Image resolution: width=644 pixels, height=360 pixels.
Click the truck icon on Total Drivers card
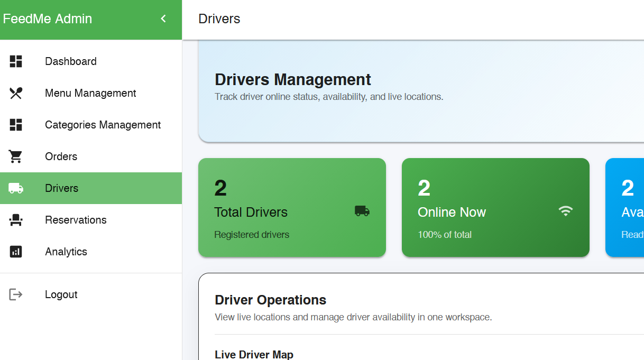coord(362,211)
